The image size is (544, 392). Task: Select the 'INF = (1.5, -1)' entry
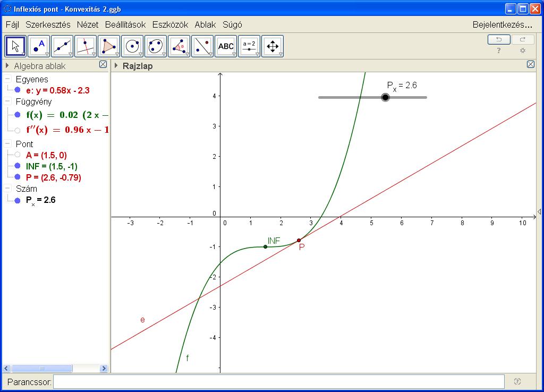52,166
